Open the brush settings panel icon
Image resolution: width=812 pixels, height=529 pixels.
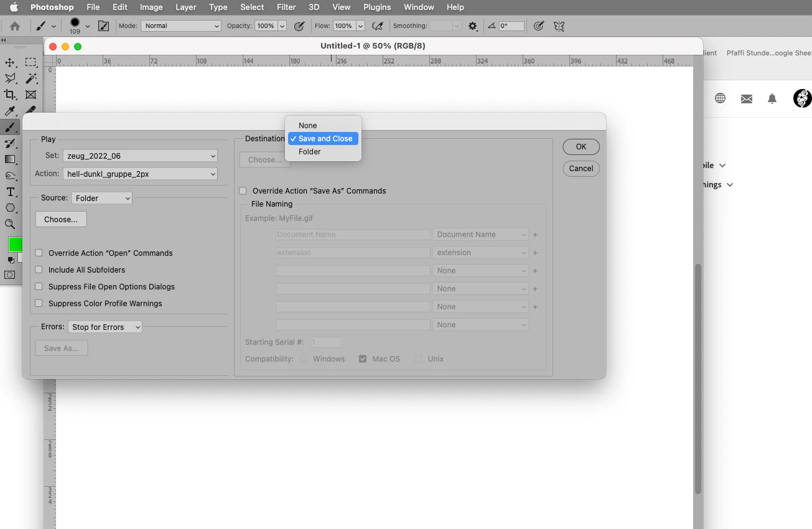click(x=104, y=26)
